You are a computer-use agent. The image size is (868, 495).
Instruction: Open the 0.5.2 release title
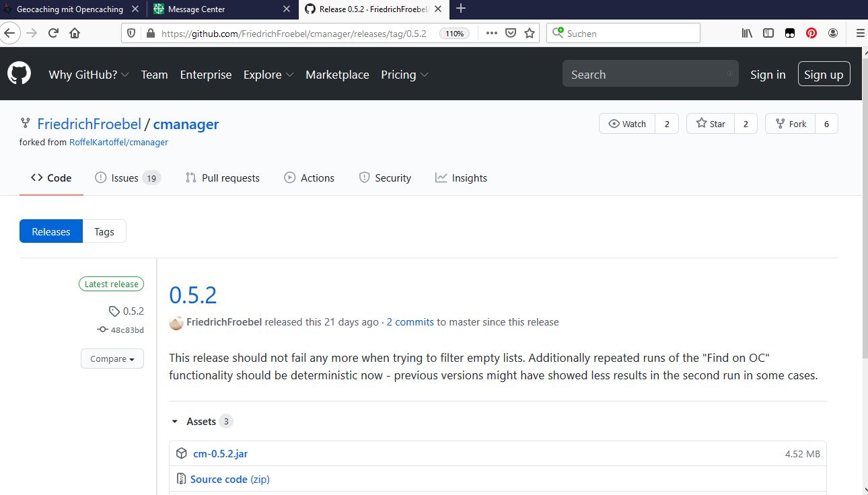(193, 295)
